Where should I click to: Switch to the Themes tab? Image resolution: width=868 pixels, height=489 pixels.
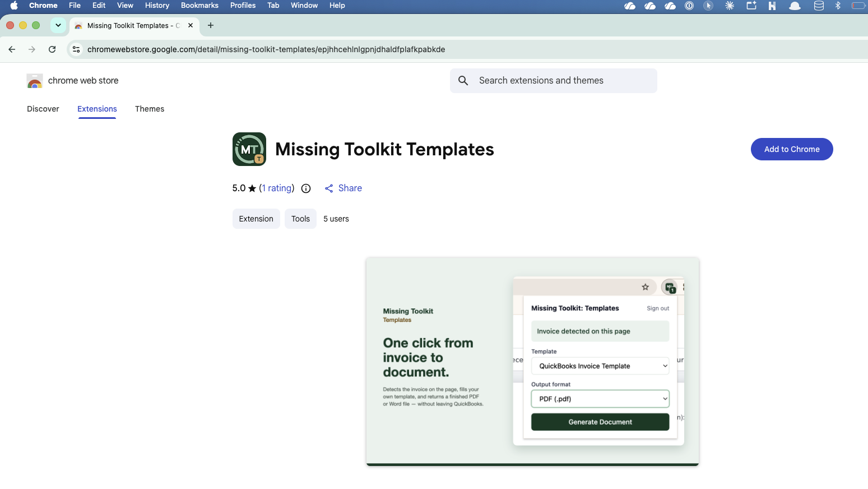150,109
